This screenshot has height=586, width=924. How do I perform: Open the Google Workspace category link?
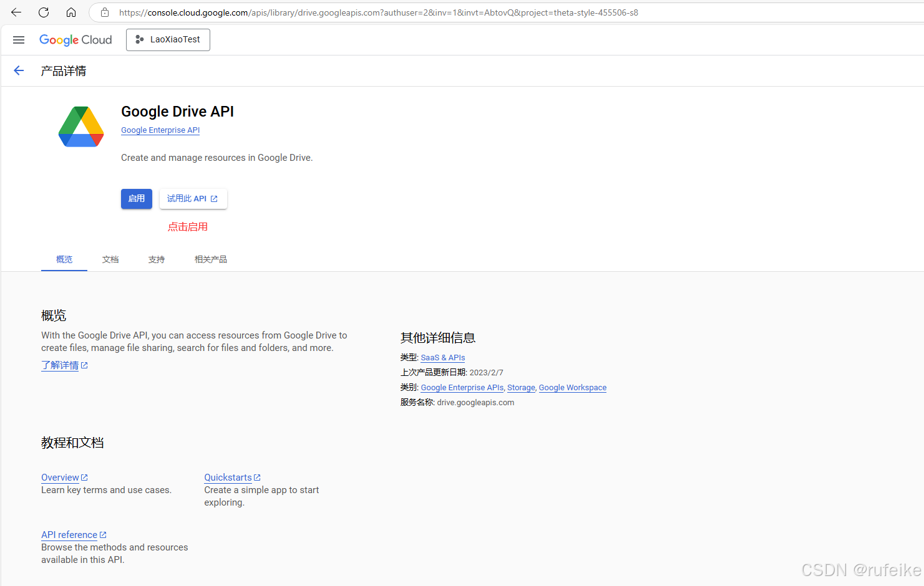[573, 388]
